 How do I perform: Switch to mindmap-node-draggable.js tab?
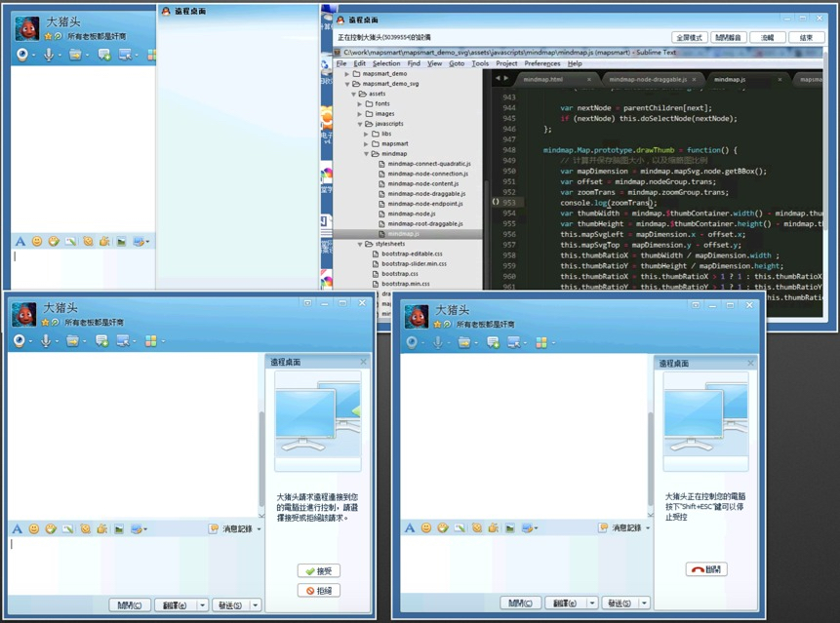click(x=648, y=79)
